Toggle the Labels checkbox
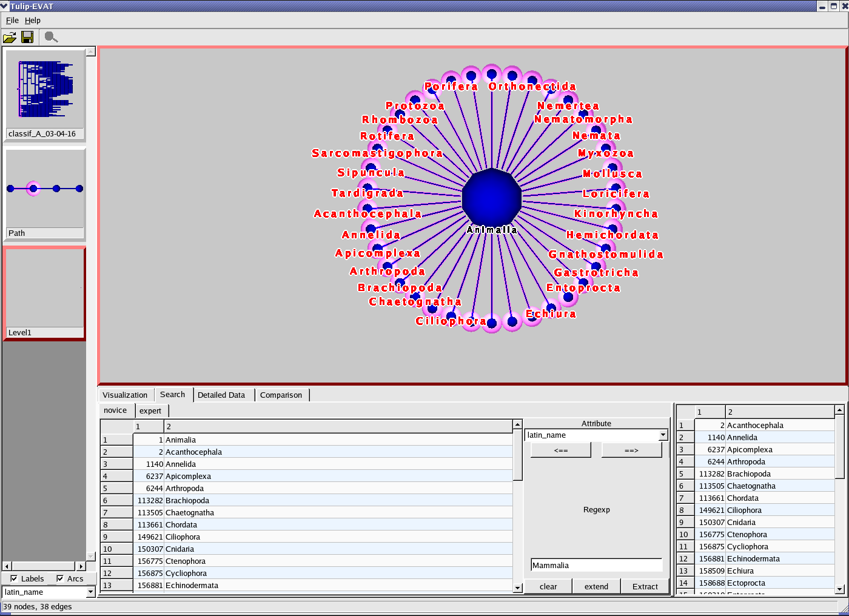The width and height of the screenshot is (849, 616). (15, 578)
